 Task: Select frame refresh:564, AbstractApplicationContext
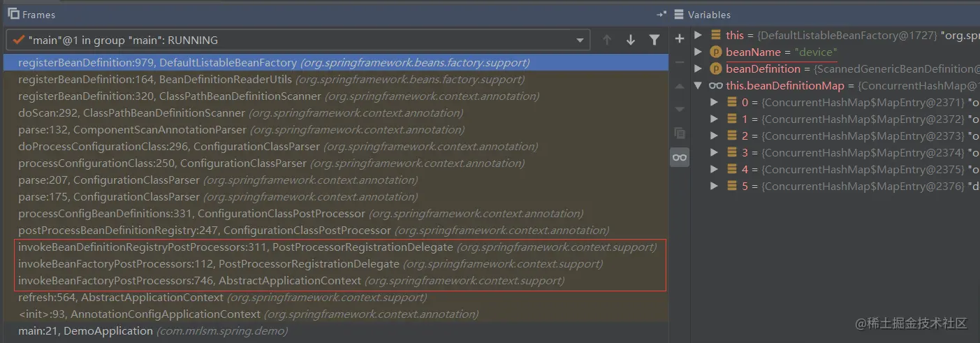click(335, 298)
